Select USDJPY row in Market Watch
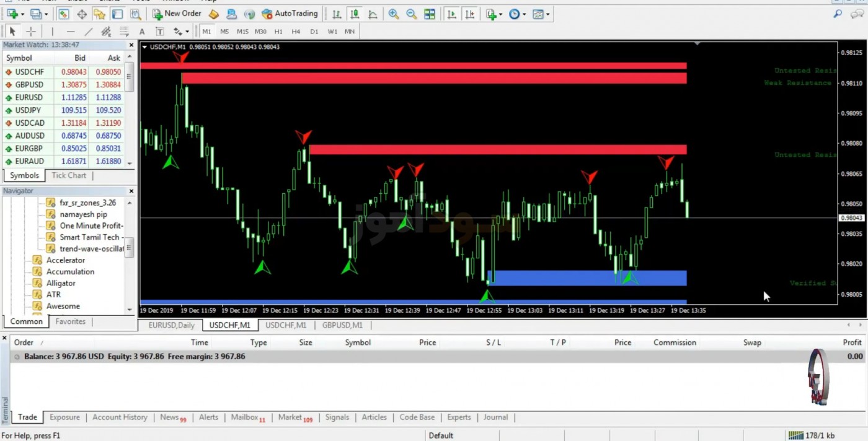 point(63,110)
